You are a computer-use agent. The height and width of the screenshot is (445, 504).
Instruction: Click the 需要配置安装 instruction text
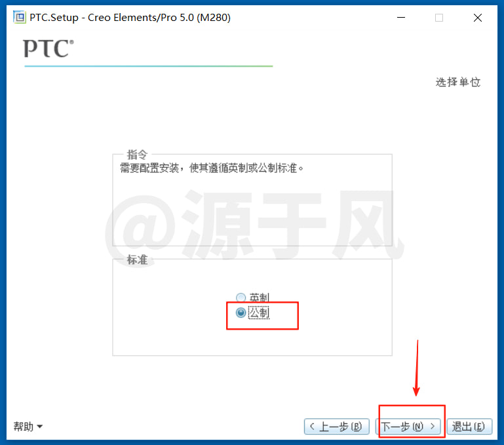212,168
